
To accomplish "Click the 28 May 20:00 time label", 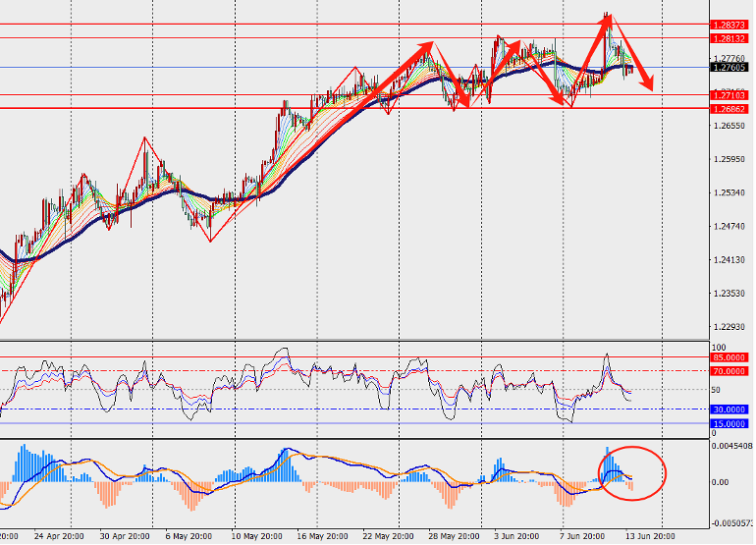I will coord(455,536).
